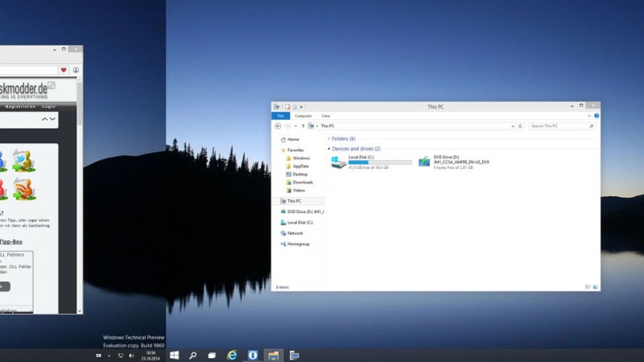Select the View ribbon tab

pos(325,116)
